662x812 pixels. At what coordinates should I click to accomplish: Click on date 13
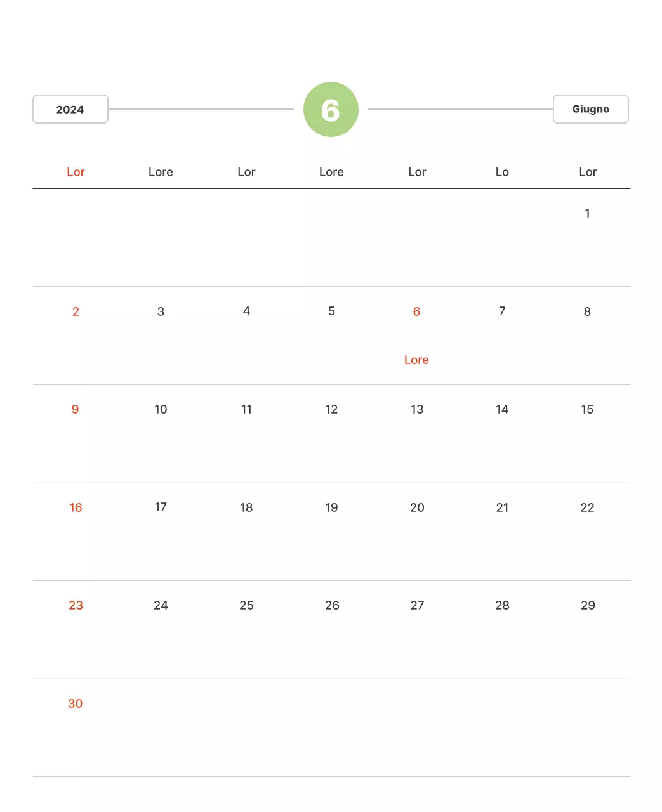tap(417, 409)
